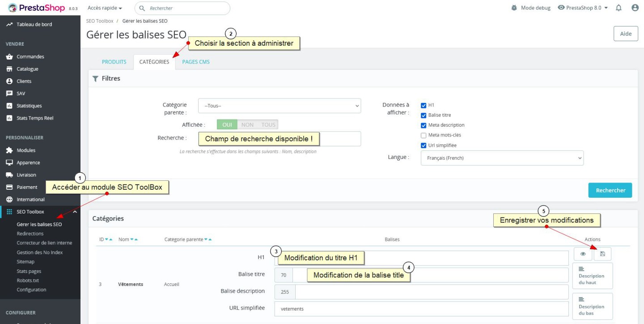Click the Clients person icon

click(x=9, y=81)
